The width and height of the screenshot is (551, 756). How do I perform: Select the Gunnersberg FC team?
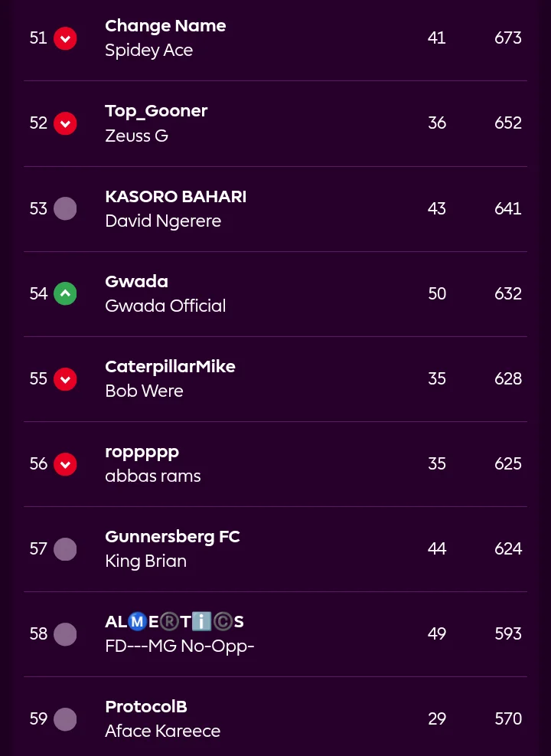click(172, 537)
